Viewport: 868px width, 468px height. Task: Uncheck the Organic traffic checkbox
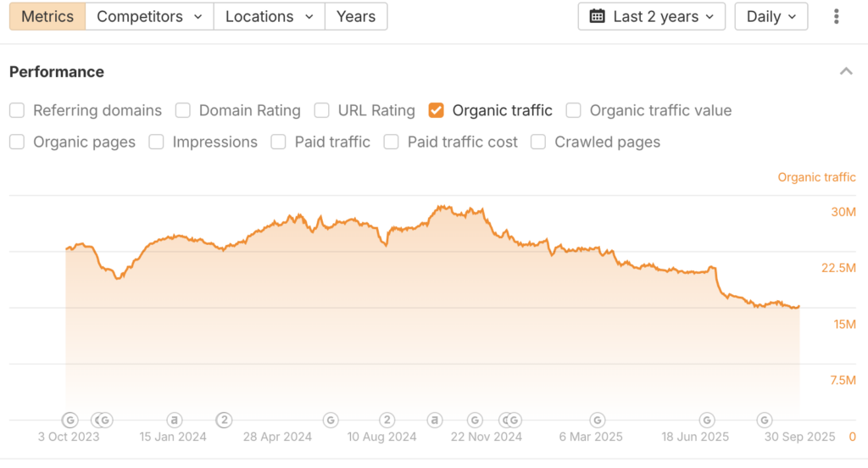click(437, 110)
